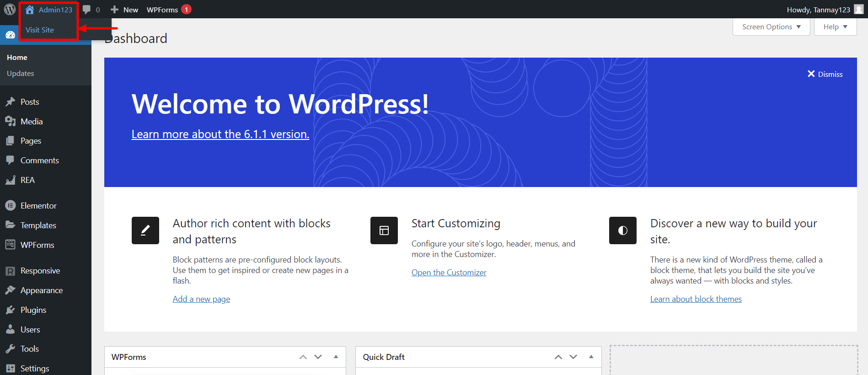This screenshot has width=868, height=375.
Task: Click the Tools wrench icon
Action: (x=10, y=348)
